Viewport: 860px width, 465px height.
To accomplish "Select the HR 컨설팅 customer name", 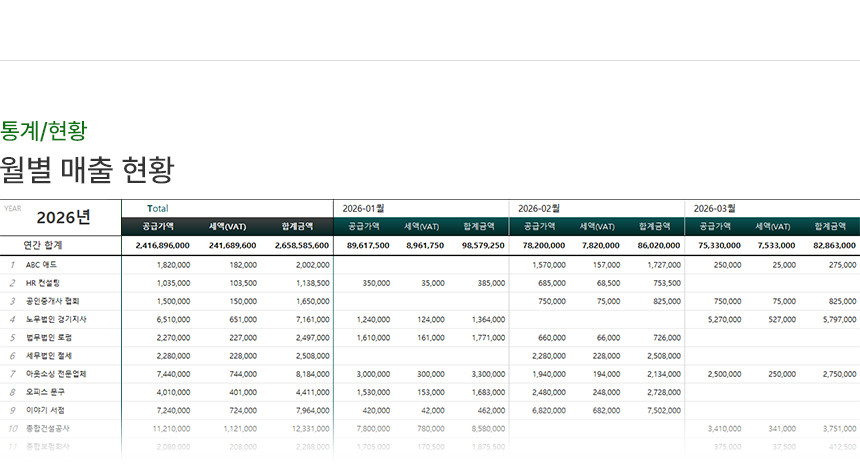I will [42, 283].
